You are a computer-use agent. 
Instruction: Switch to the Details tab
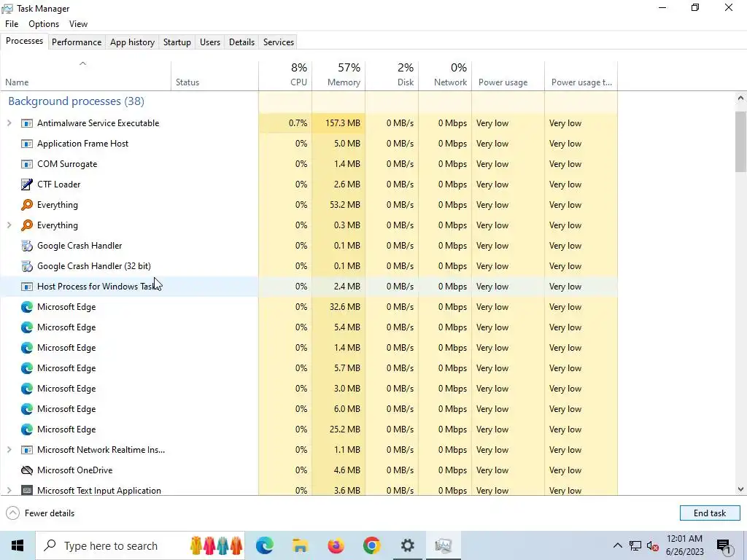point(241,42)
